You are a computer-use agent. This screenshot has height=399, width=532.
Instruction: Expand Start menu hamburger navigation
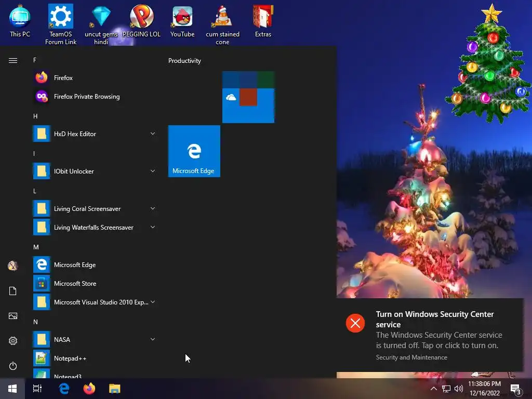point(13,60)
